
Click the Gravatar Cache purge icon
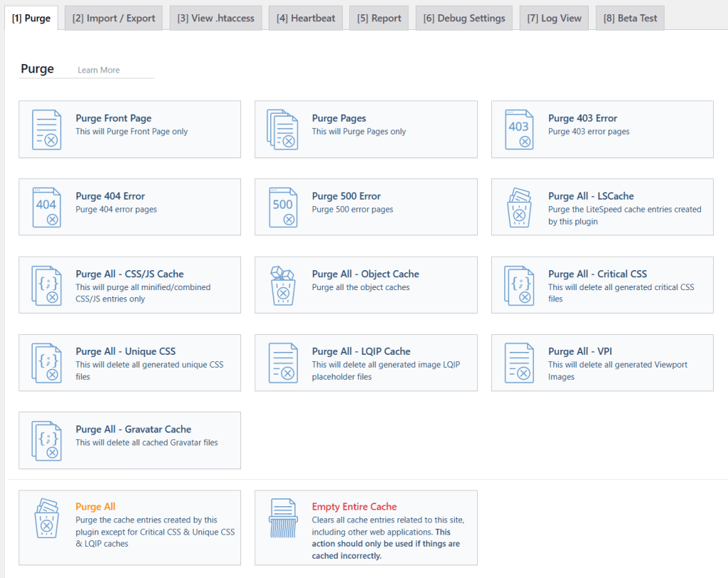point(47,440)
